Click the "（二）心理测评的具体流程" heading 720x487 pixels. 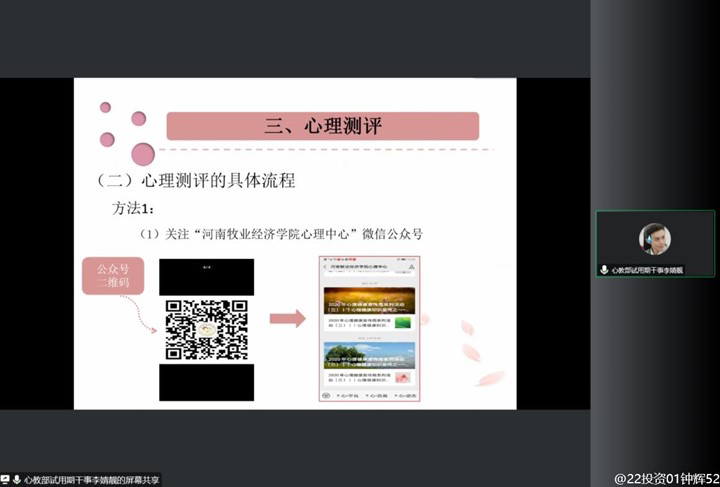click(196, 182)
